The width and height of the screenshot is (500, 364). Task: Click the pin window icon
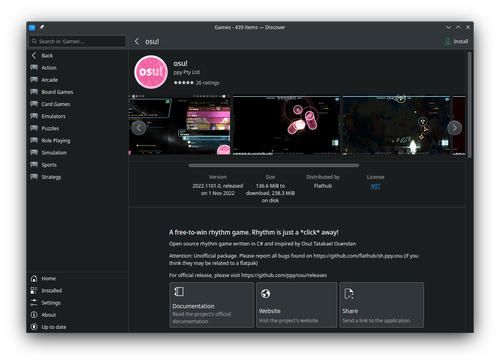coord(42,27)
